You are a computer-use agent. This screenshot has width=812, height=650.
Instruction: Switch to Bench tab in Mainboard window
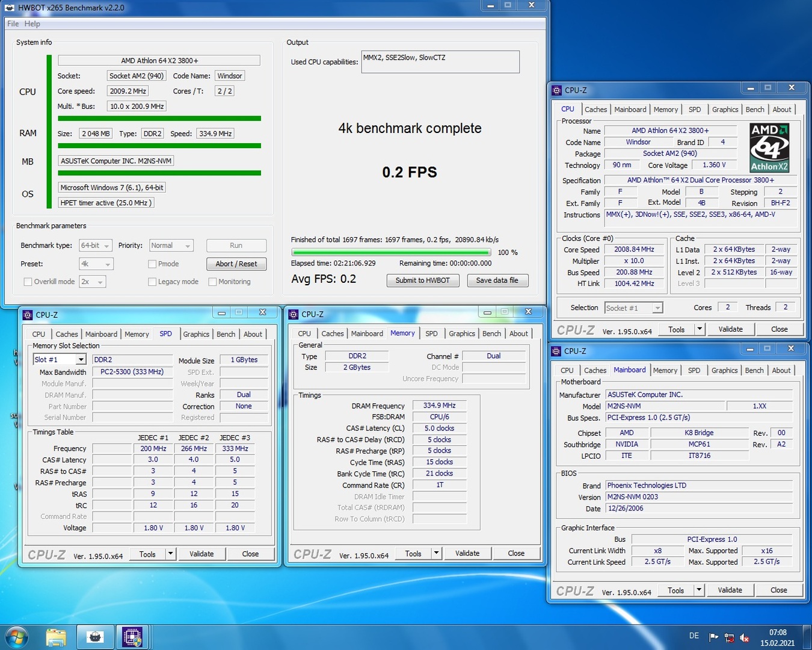click(x=754, y=370)
